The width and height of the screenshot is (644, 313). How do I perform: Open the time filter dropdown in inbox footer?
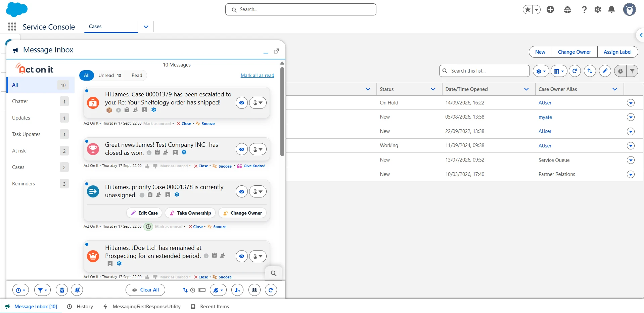point(20,290)
